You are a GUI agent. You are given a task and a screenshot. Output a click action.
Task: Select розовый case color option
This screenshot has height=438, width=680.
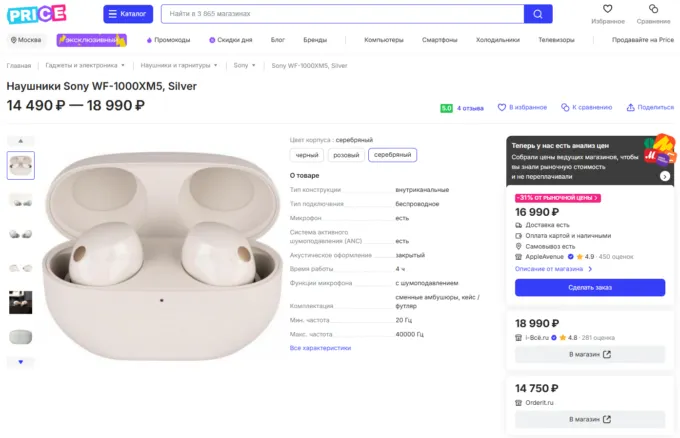point(346,155)
